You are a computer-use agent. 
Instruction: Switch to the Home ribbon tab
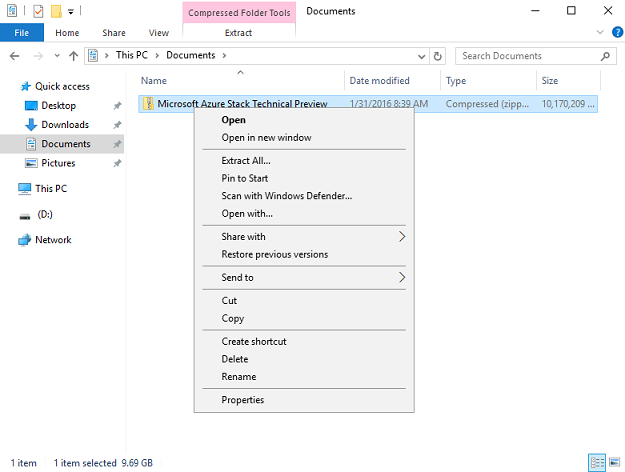click(67, 33)
